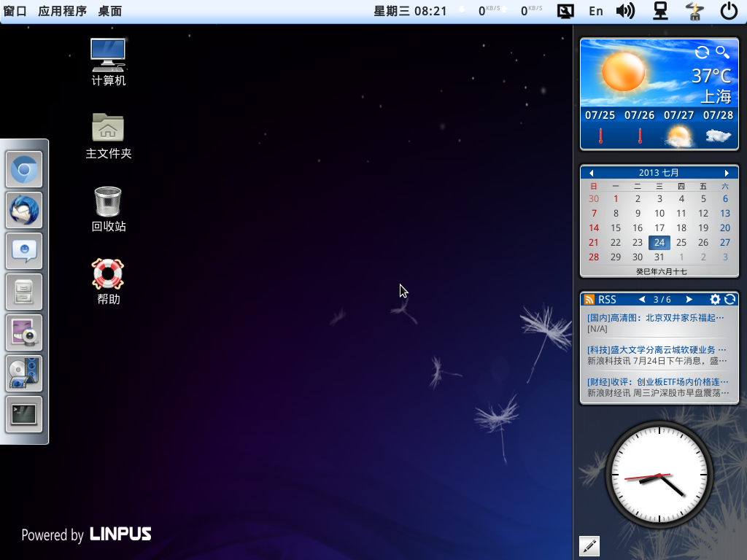
Task: Click the RSS widget title label
Action: point(607,300)
